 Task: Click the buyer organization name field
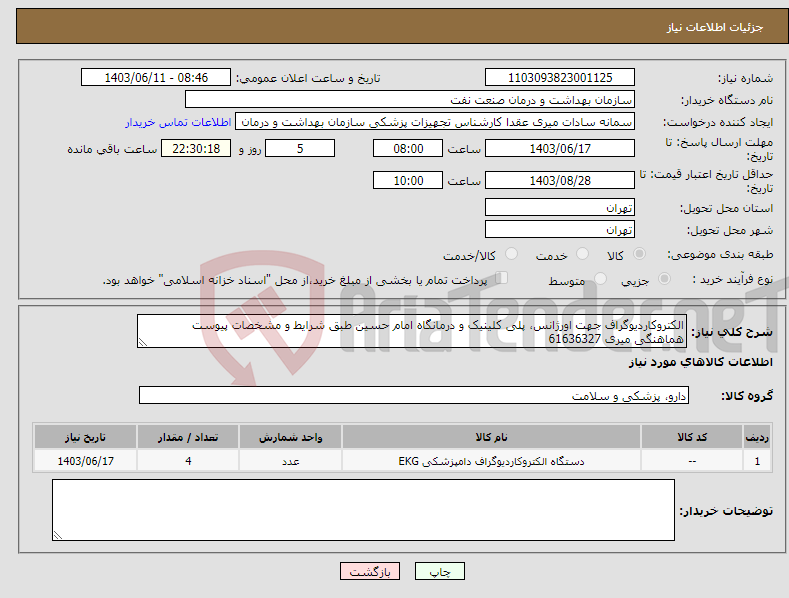410,99
